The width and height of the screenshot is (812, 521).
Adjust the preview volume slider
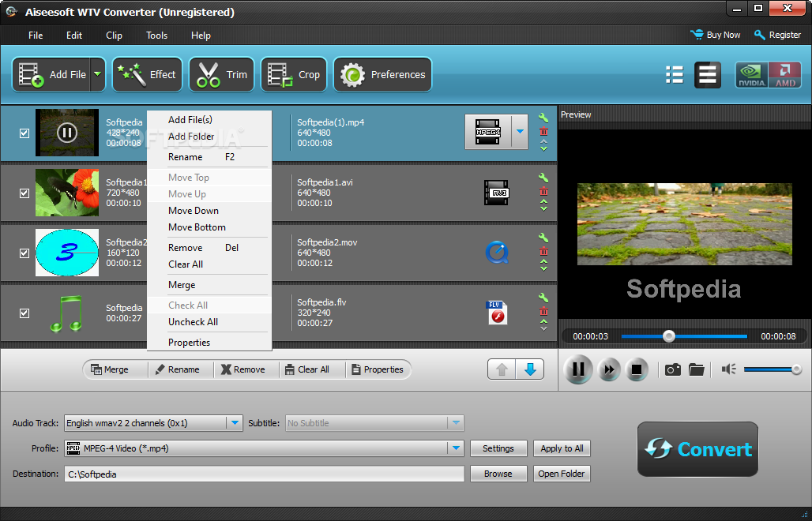pos(773,369)
